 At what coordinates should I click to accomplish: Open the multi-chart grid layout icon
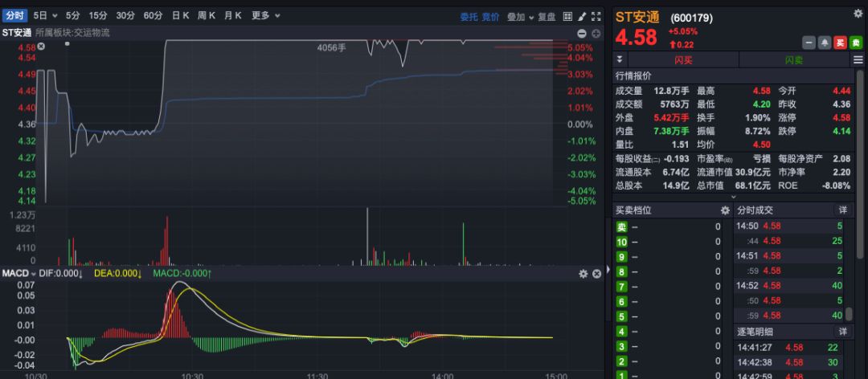(567, 17)
